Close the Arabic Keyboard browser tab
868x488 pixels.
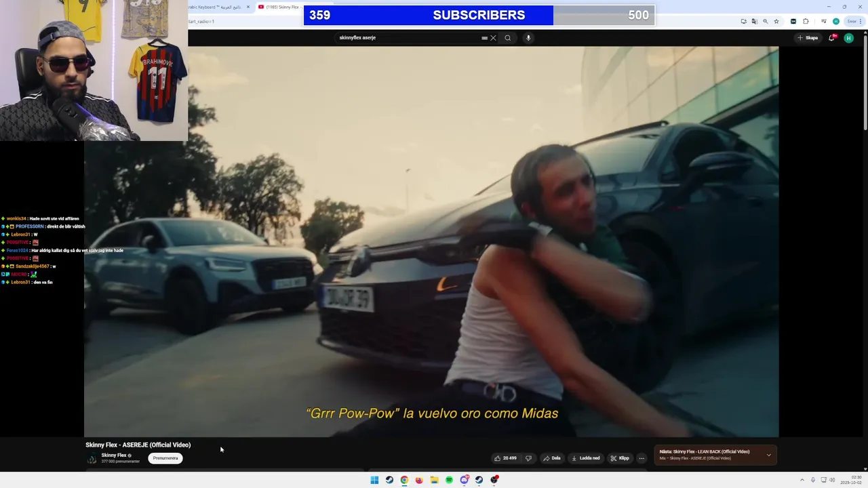248,7
